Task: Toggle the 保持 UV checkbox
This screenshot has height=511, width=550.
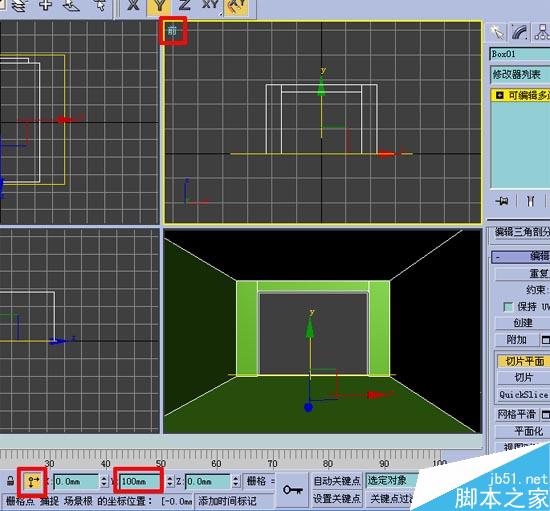Action: point(508,307)
